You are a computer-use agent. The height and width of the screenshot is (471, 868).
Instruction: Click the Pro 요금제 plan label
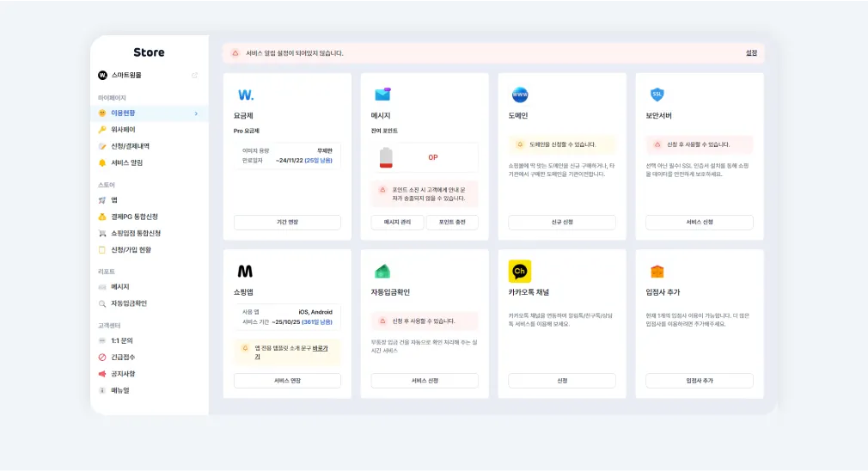247,132
